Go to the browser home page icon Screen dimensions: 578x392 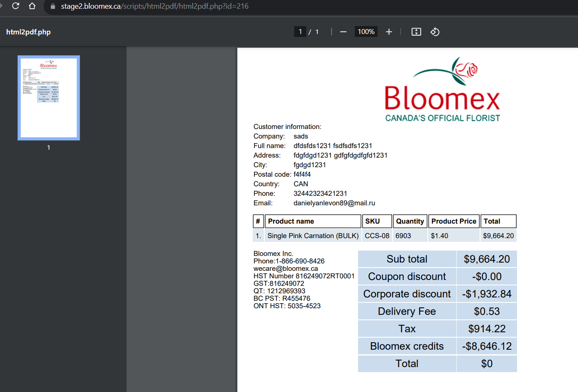tap(32, 6)
